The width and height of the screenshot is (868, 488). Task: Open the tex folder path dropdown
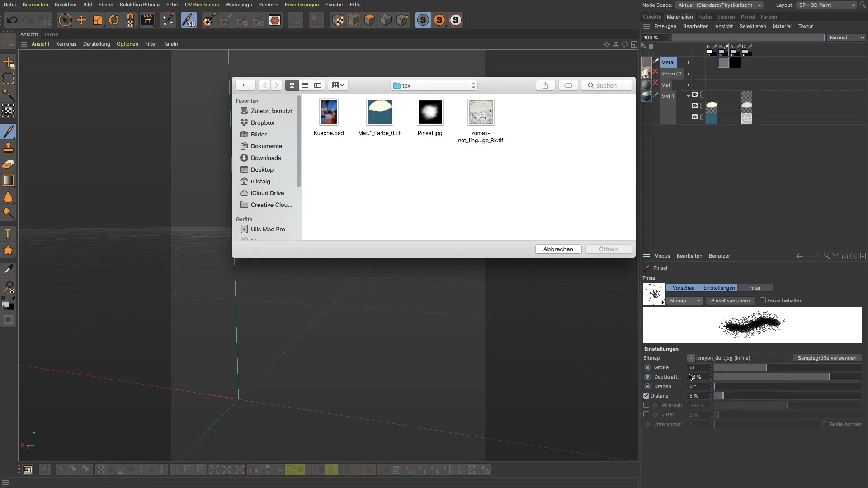[x=434, y=85]
